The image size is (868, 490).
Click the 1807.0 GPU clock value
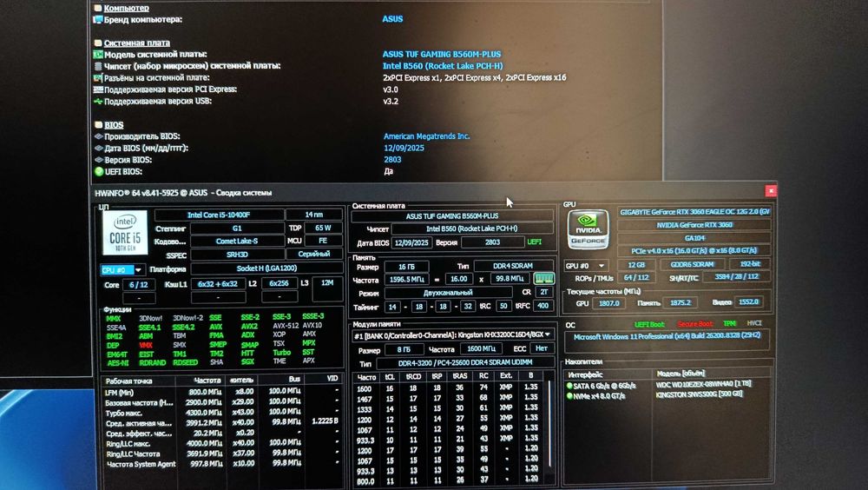(608, 304)
